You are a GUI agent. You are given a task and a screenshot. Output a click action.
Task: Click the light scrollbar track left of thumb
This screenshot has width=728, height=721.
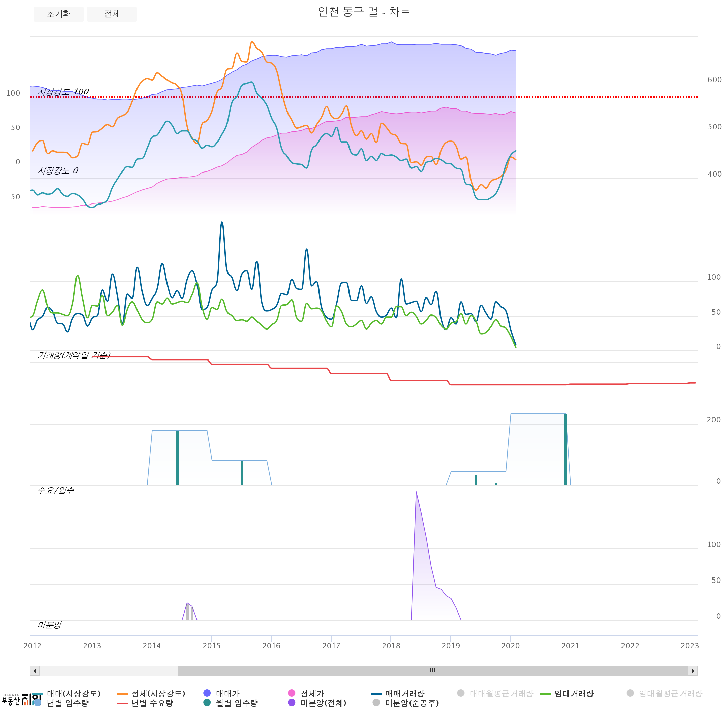pyautogui.click(x=109, y=671)
